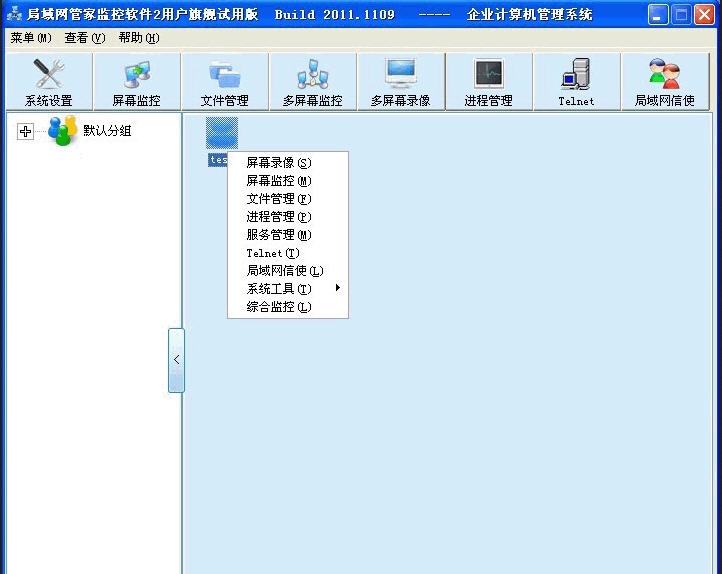
Task: Choose 屏幕录像(S) from context menu
Action: pyautogui.click(x=288, y=162)
